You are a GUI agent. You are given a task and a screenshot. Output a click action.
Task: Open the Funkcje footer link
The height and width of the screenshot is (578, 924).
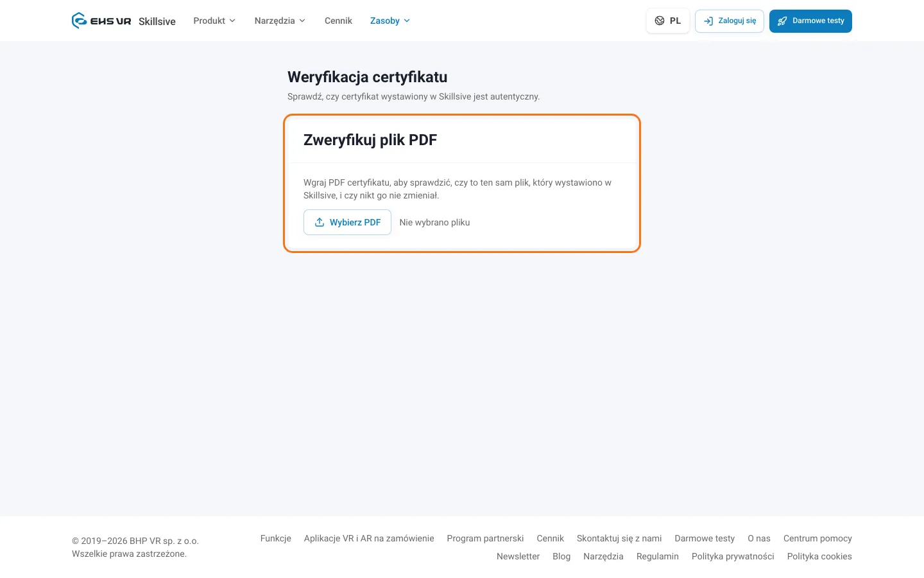(x=276, y=538)
